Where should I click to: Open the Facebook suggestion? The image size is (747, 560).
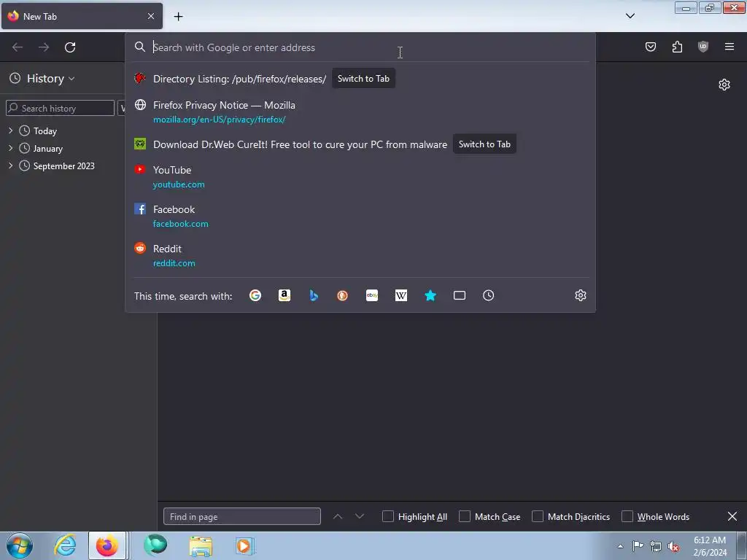tap(174, 209)
